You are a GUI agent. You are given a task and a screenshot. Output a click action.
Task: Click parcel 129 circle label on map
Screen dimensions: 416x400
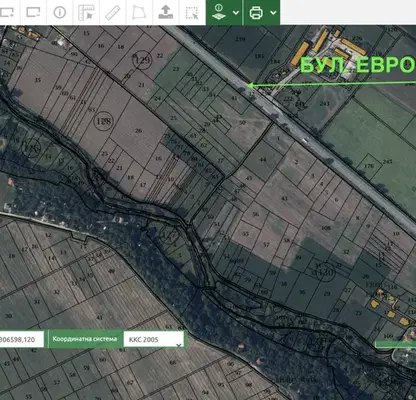[142, 61]
